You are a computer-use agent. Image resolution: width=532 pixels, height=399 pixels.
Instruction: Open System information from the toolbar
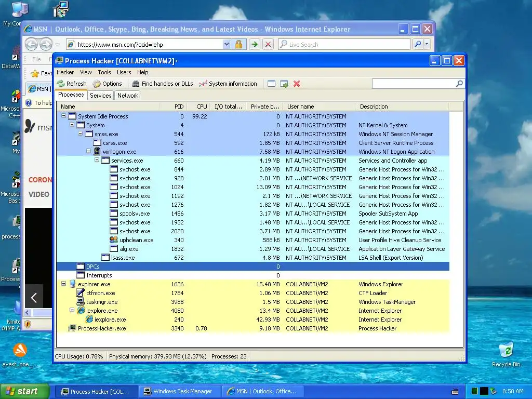[228, 84]
